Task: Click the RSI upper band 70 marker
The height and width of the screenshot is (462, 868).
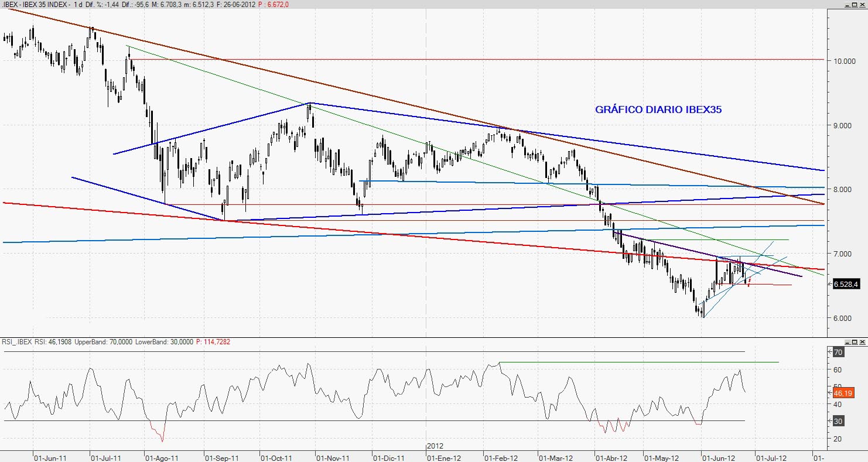Action: coord(838,353)
